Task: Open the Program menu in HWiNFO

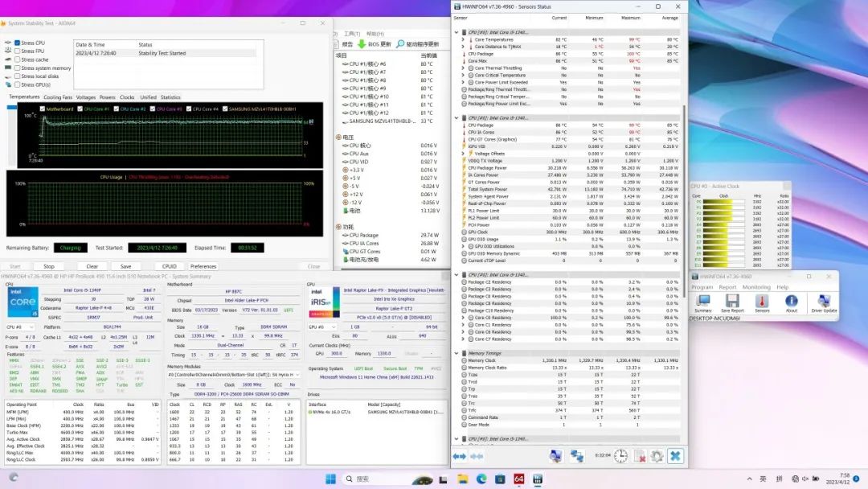Action: [x=702, y=287]
